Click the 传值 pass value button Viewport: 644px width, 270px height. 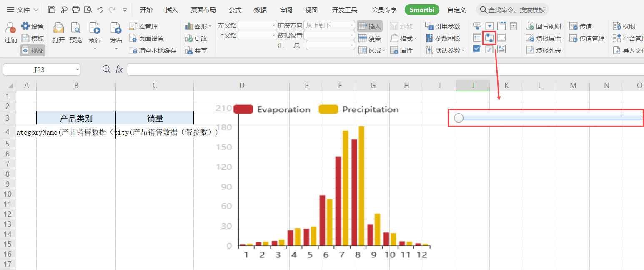(581, 26)
